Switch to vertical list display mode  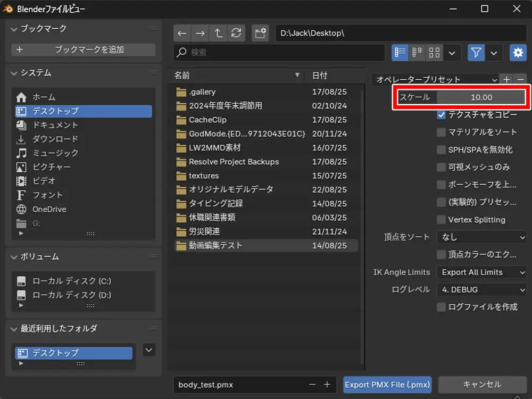[x=400, y=52]
